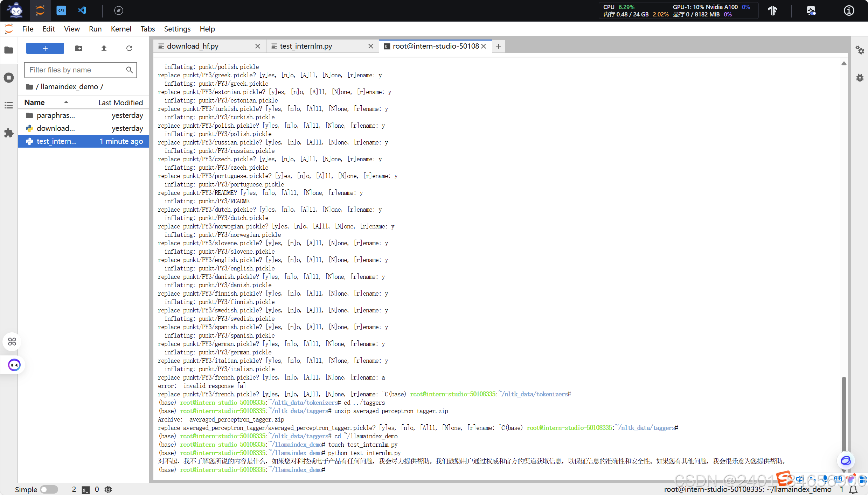Open the extension manager puzzle icon
The width and height of the screenshot is (868, 495).
click(x=9, y=133)
